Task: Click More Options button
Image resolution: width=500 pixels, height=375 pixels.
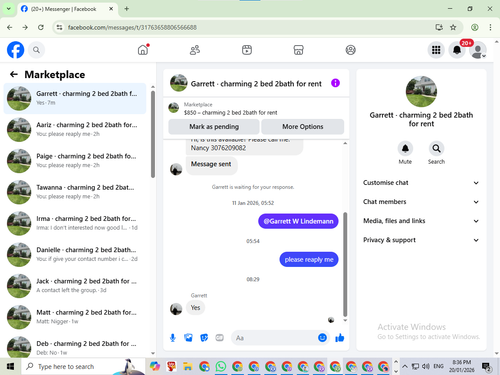Action: pos(303,127)
